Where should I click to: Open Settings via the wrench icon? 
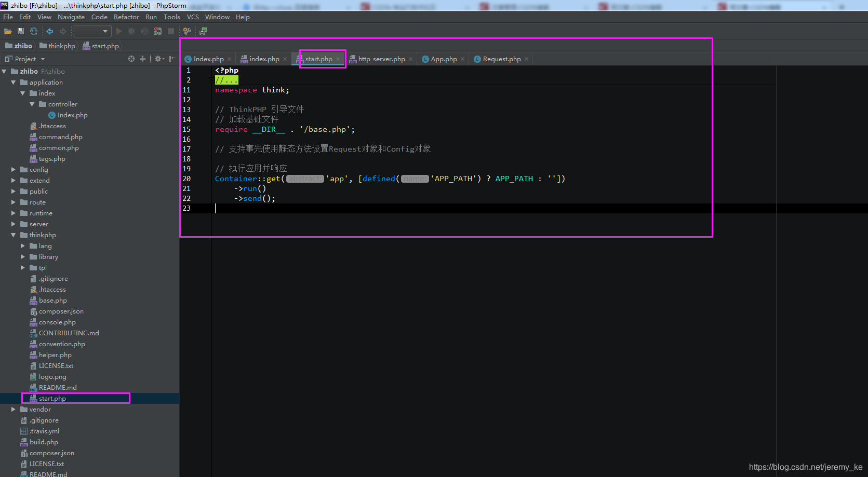(x=188, y=31)
